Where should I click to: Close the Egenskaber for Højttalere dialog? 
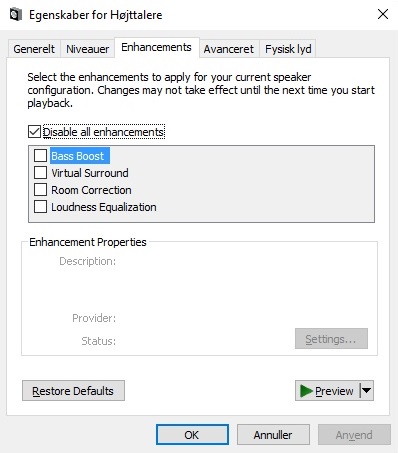click(383, 14)
